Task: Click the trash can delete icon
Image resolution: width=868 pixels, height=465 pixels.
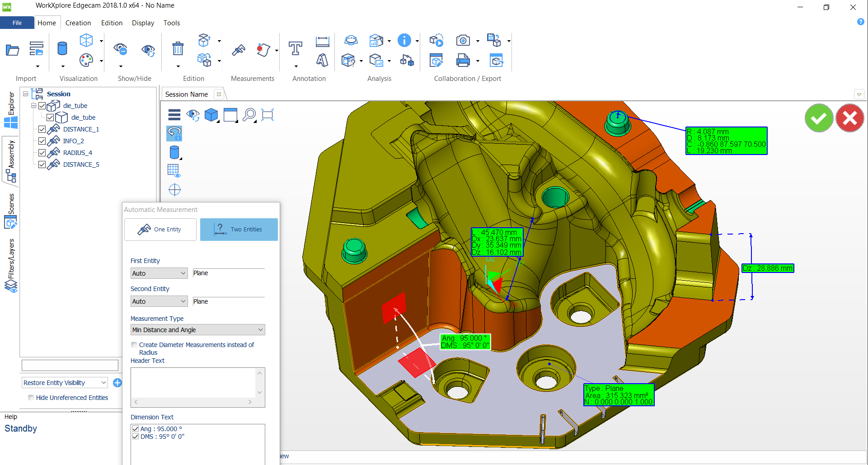Action: (178, 48)
